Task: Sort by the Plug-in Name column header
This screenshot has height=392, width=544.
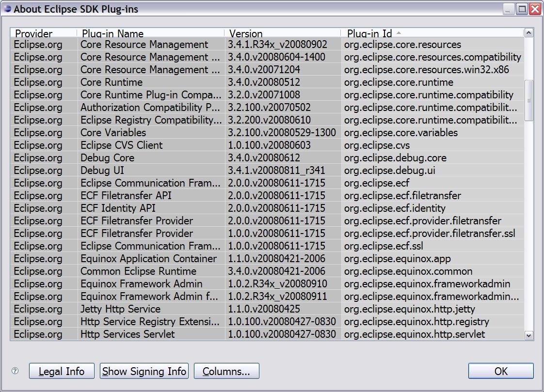Action: (x=151, y=33)
